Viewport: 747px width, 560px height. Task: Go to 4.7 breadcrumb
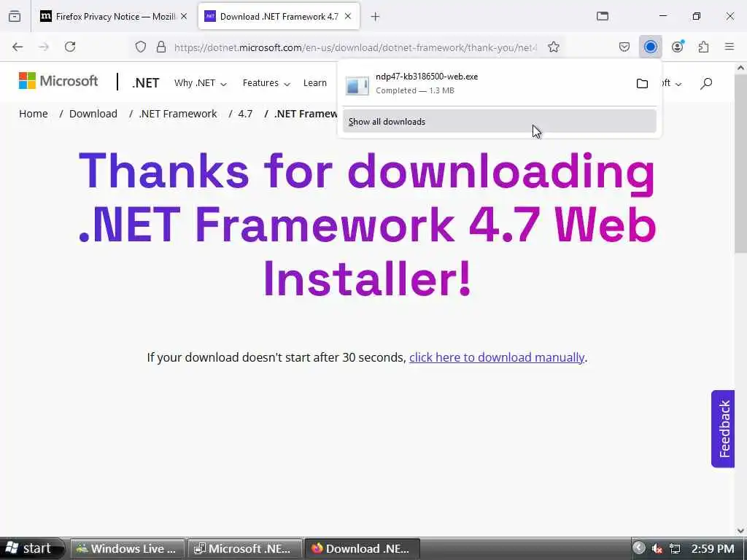245,114
